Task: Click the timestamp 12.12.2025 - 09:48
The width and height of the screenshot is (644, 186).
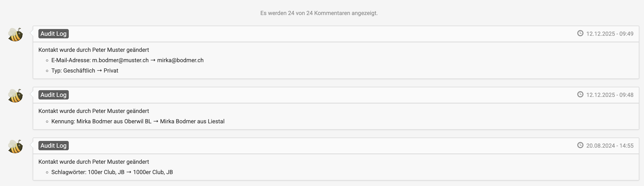Action: [610, 95]
